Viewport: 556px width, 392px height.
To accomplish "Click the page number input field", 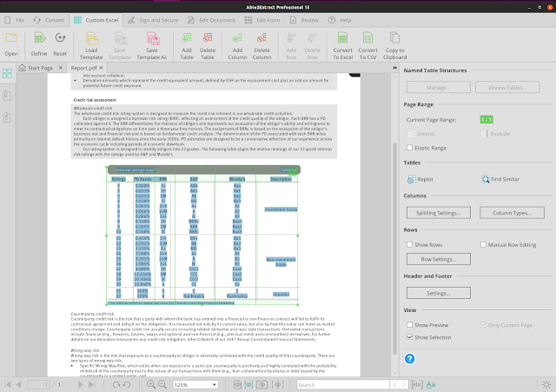I will point(38,384).
